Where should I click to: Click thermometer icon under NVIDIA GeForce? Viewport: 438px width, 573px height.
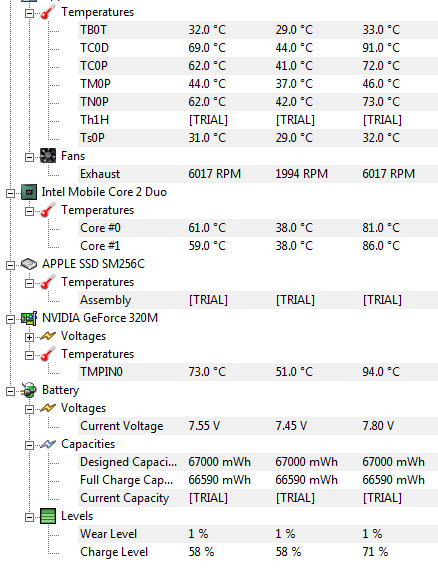[48, 354]
